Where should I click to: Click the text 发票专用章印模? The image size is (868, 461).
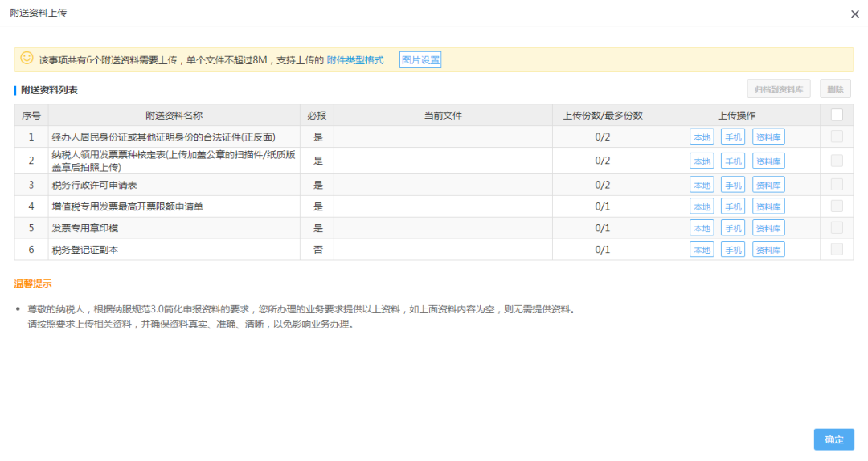[x=84, y=228]
